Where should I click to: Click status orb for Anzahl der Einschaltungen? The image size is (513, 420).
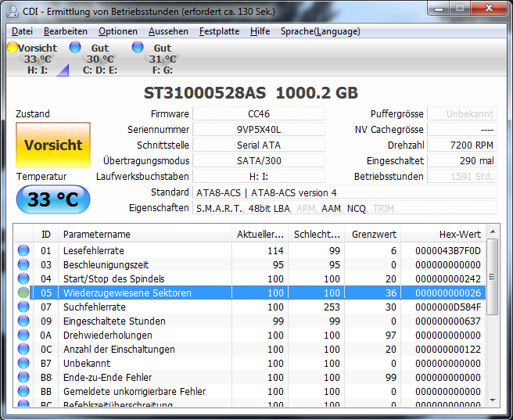click(x=23, y=349)
